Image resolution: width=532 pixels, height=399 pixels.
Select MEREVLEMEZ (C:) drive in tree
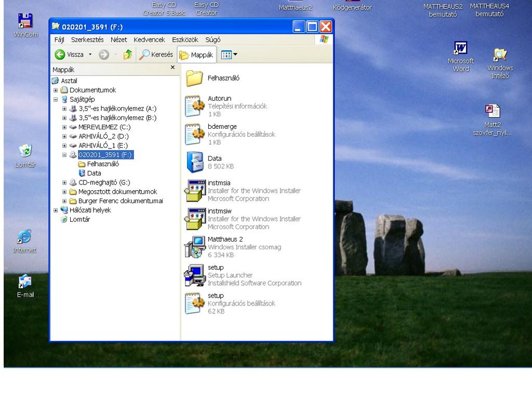tap(104, 127)
